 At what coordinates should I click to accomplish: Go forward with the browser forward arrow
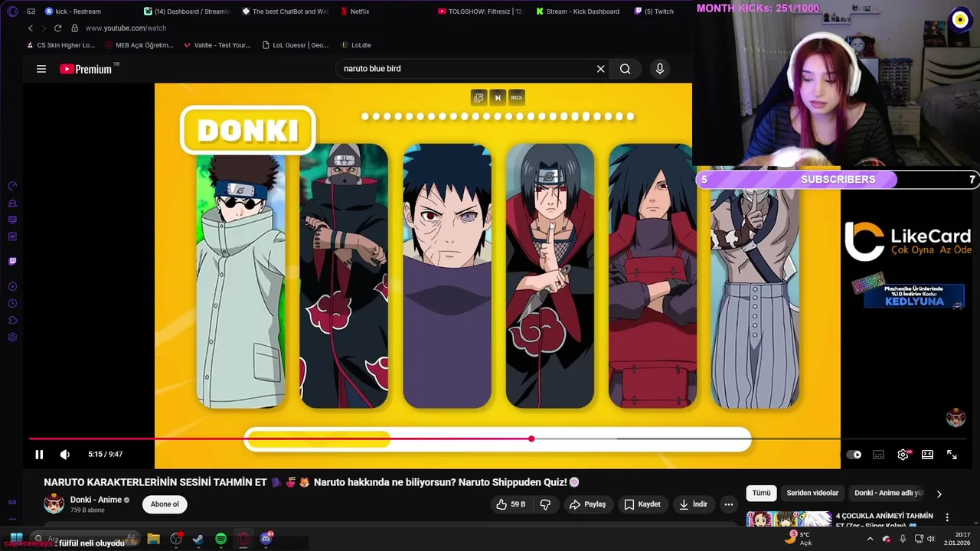[42, 28]
